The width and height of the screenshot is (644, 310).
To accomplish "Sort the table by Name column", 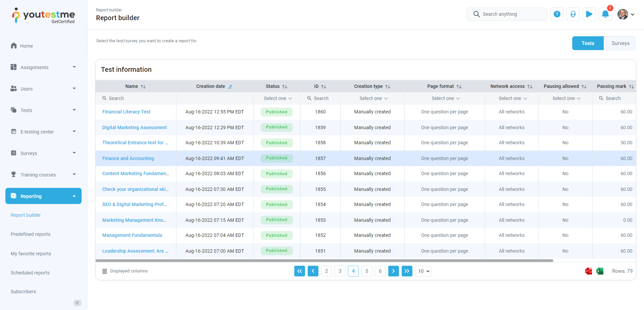I will click(x=143, y=87).
